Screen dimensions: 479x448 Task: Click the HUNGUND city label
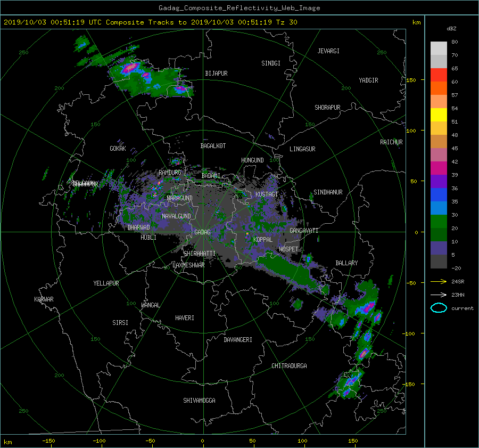click(x=252, y=160)
